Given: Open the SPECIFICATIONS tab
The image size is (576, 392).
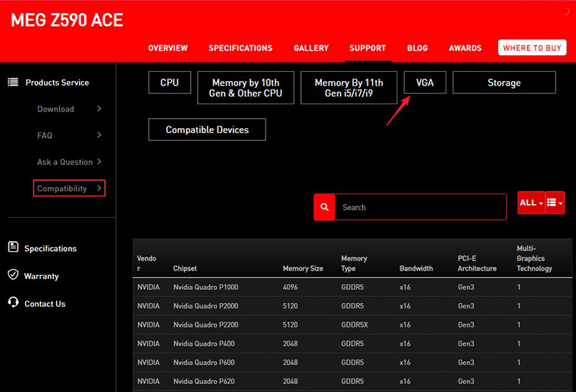Looking at the screenshot, I should [x=240, y=48].
